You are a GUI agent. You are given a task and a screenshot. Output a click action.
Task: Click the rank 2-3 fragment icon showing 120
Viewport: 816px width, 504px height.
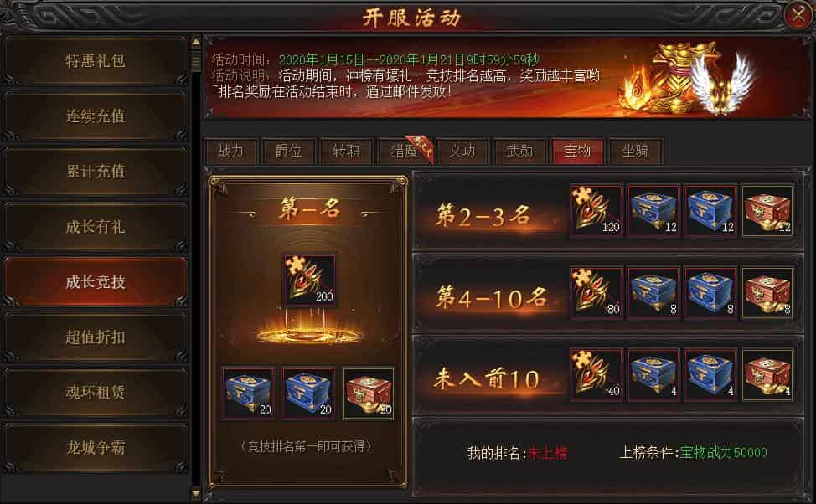596,211
